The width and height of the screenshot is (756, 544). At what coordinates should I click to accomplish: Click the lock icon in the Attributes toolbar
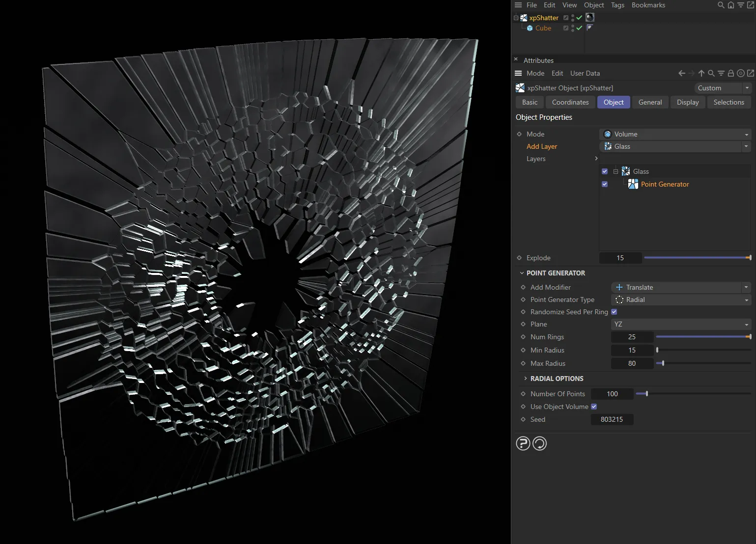(x=731, y=73)
